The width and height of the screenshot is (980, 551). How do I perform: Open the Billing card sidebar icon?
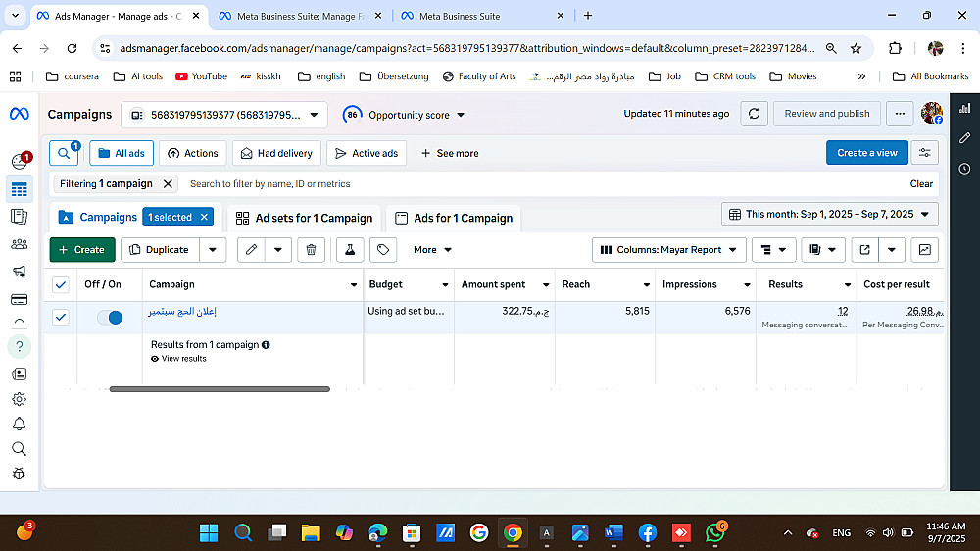point(20,300)
